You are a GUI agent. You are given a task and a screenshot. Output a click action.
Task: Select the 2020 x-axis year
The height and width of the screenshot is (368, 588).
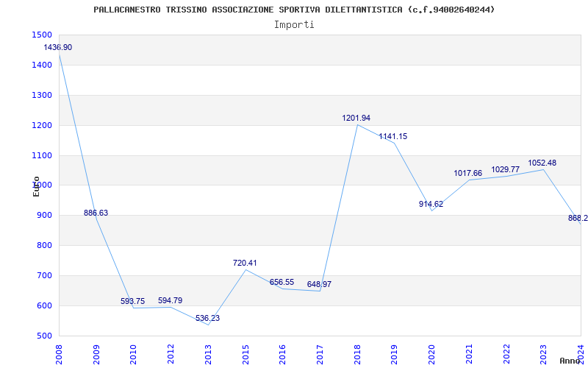431,354
